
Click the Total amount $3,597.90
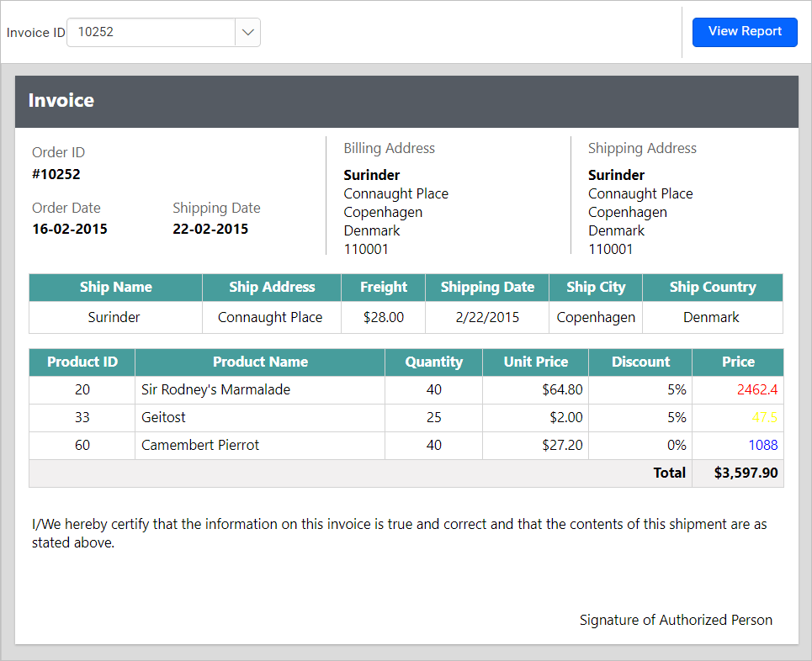point(738,473)
